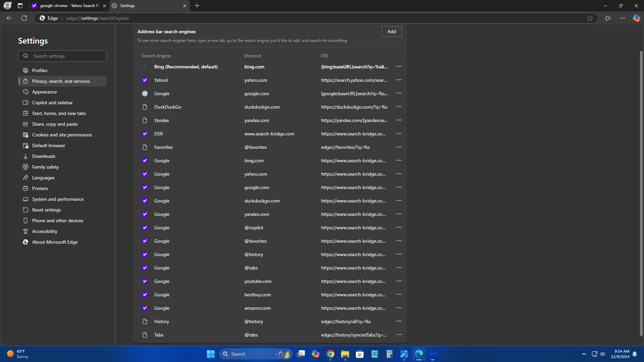
Task: Open more actions for the Yahoo! row
Action: 399,80
